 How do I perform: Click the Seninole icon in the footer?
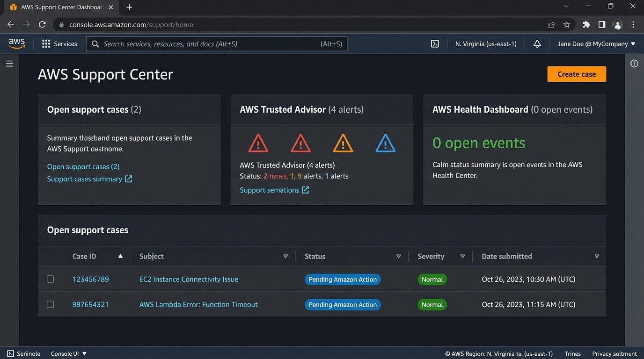tap(10, 354)
